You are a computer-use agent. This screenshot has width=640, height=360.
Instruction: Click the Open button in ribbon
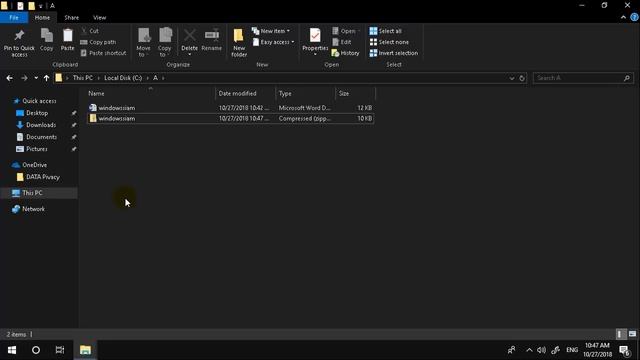[x=346, y=31]
